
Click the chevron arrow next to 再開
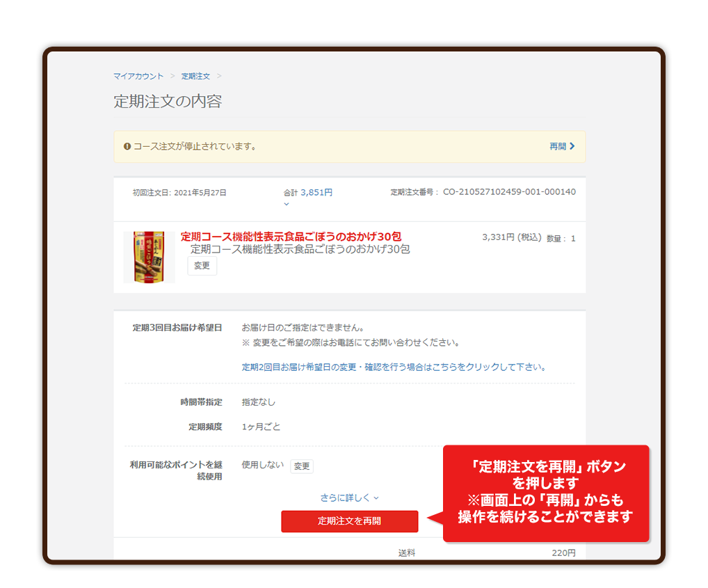click(x=572, y=146)
